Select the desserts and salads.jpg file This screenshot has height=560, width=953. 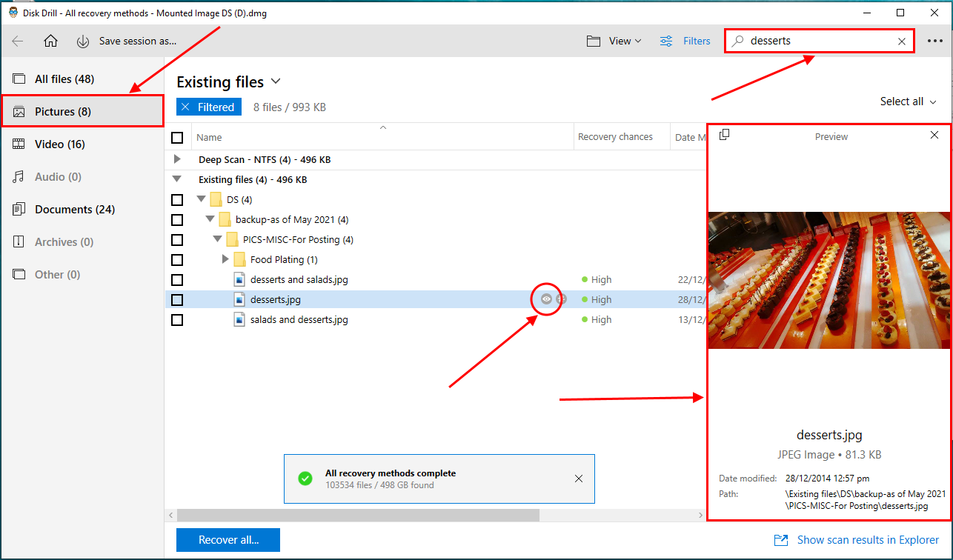(x=299, y=280)
